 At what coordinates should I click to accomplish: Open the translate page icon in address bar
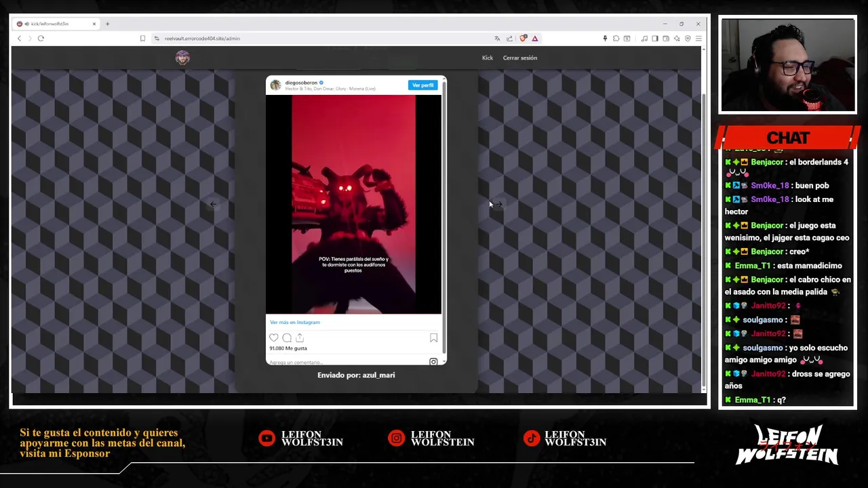click(x=497, y=39)
